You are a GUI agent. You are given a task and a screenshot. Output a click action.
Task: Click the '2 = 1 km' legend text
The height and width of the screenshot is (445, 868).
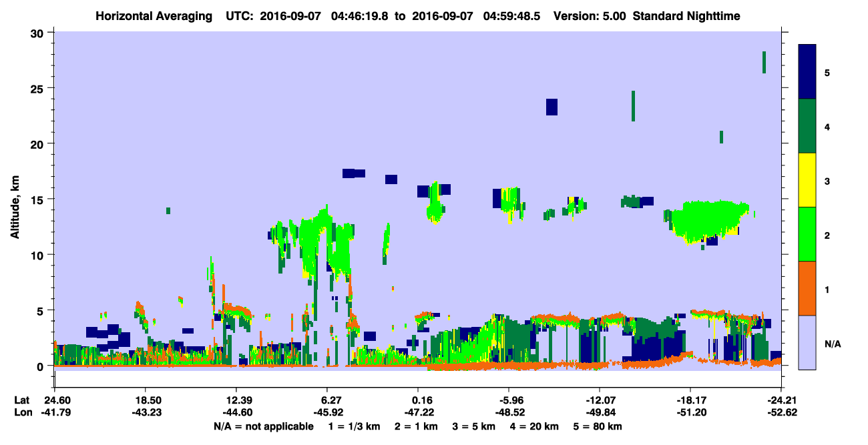click(415, 426)
